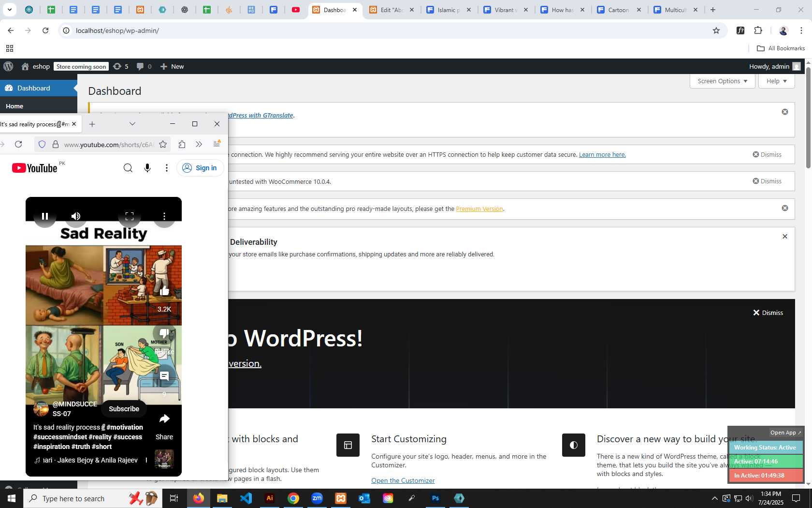Screen dimensions: 812x508
Task: Click Chrome address bar localhost URL
Action: [117, 30]
